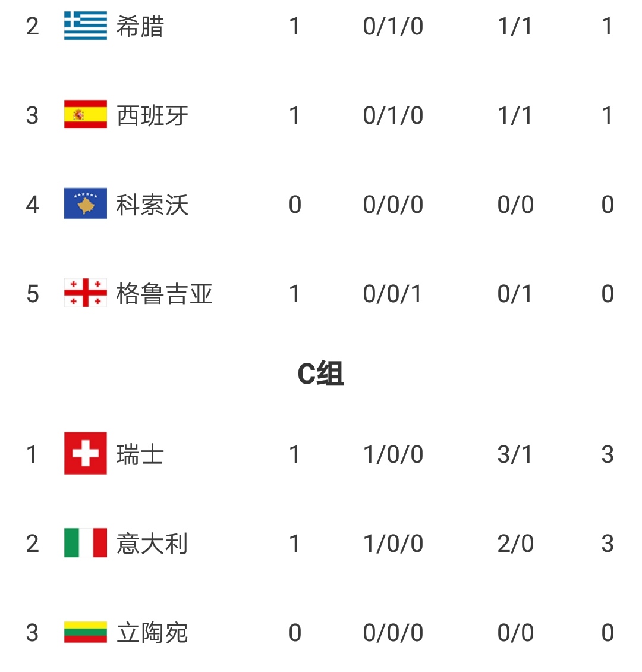Click 科索沃's rank number 4

(33, 205)
